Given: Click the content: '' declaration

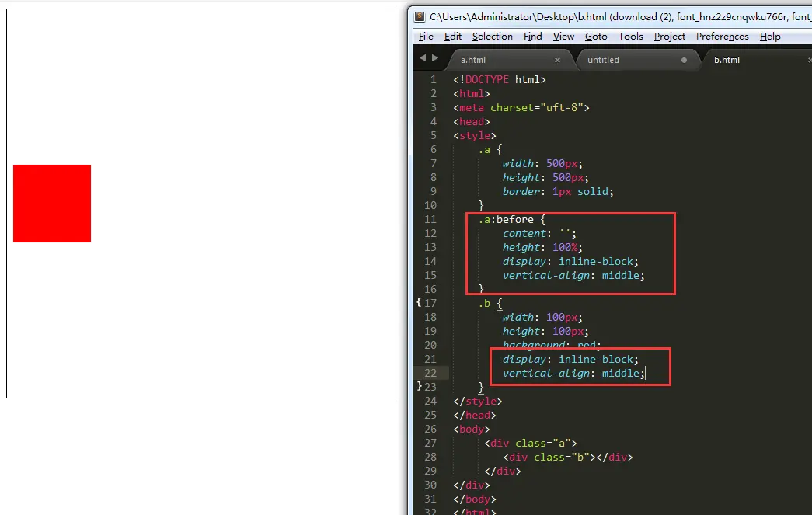Looking at the screenshot, I should point(539,234).
